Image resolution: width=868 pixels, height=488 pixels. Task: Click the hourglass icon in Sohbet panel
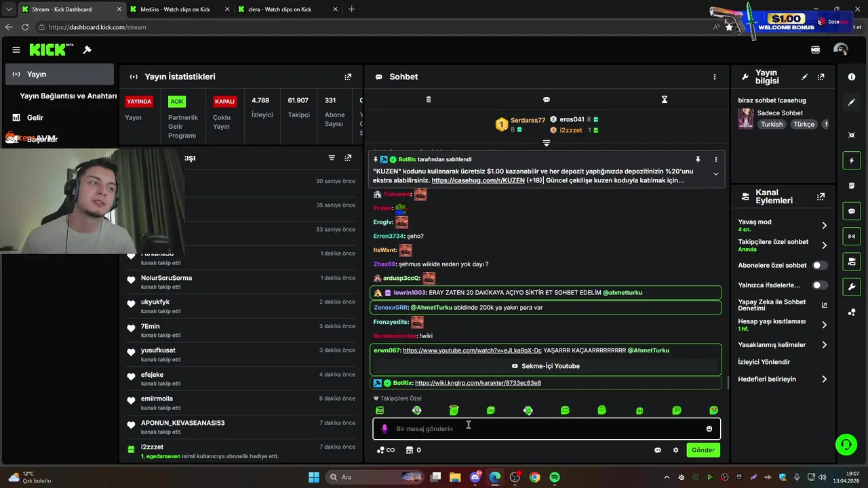(x=665, y=100)
